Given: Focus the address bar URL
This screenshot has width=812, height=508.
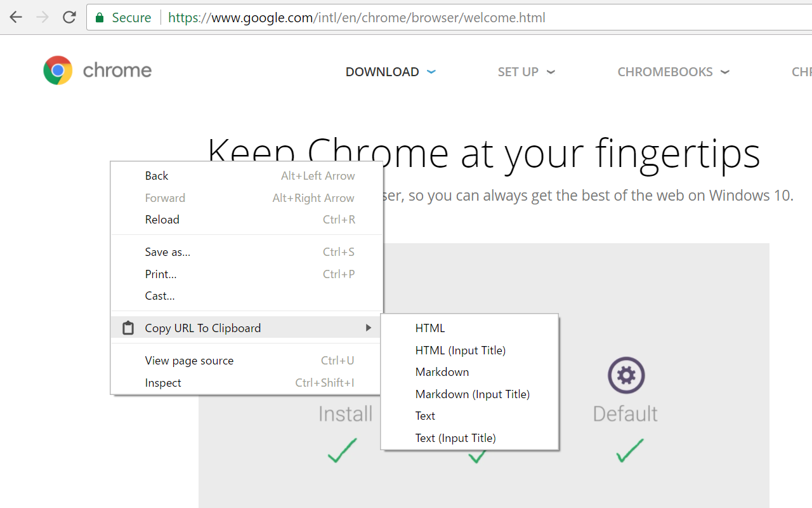Looking at the screenshot, I should pyautogui.click(x=357, y=18).
